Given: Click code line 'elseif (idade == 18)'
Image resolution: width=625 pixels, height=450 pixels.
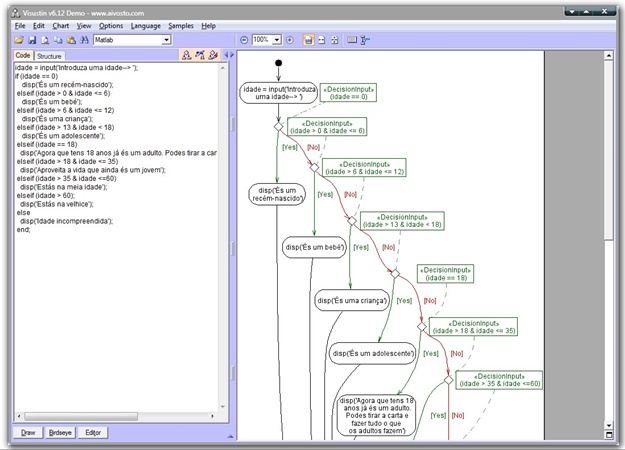Looking at the screenshot, I should point(47,144).
